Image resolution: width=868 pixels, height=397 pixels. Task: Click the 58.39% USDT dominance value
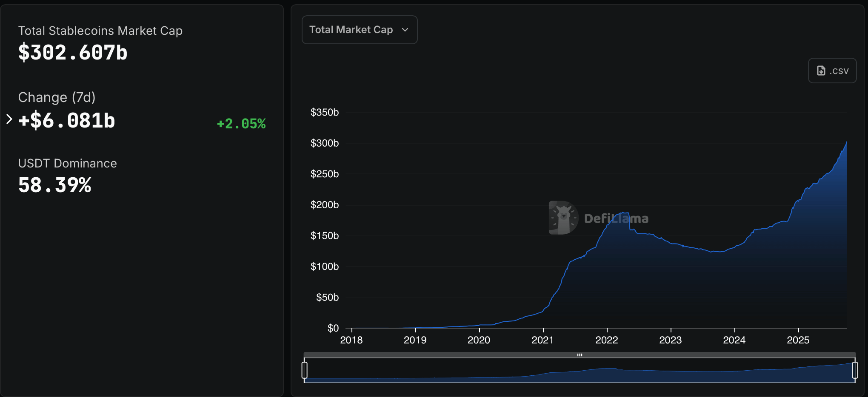click(x=55, y=185)
